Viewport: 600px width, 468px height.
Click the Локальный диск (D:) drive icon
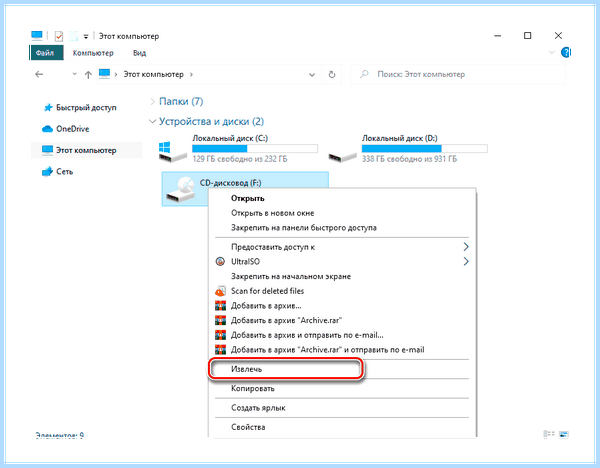pos(342,155)
